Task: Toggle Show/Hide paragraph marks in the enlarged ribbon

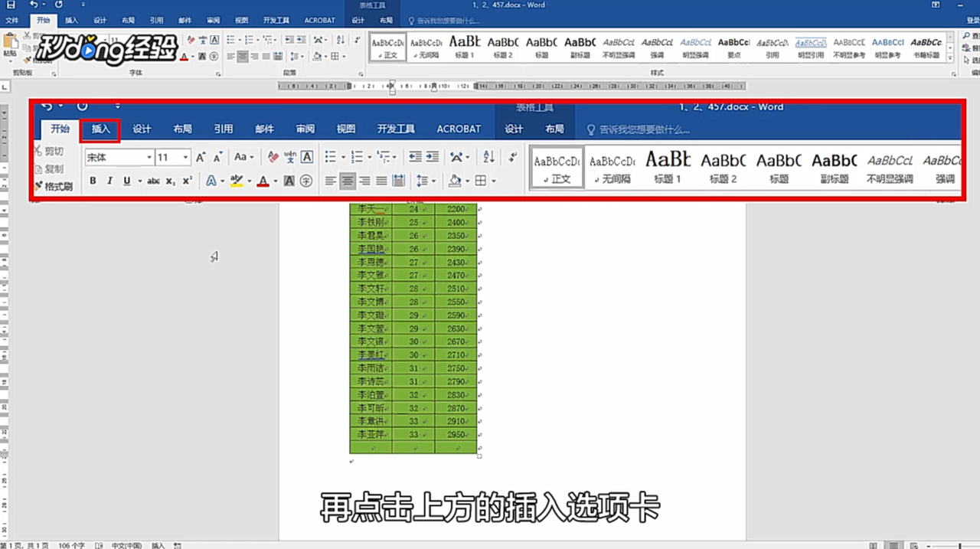Action: 513,157
